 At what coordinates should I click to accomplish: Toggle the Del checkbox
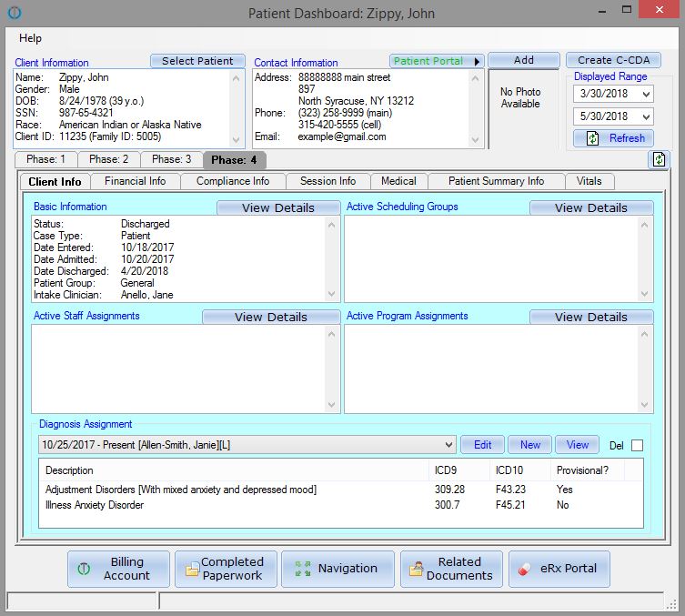pos(637,445)
